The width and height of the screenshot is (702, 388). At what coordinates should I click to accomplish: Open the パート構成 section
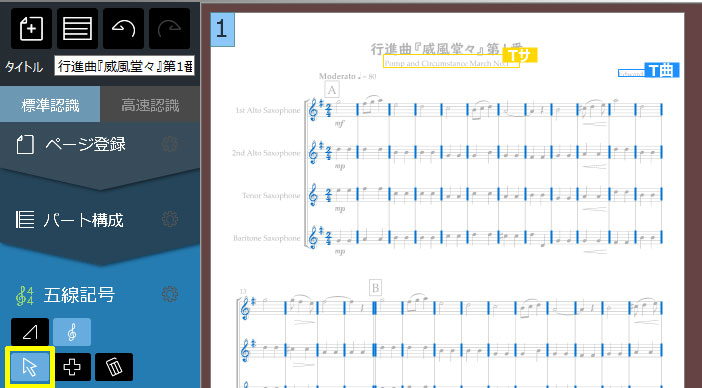[x=83, y=220]
